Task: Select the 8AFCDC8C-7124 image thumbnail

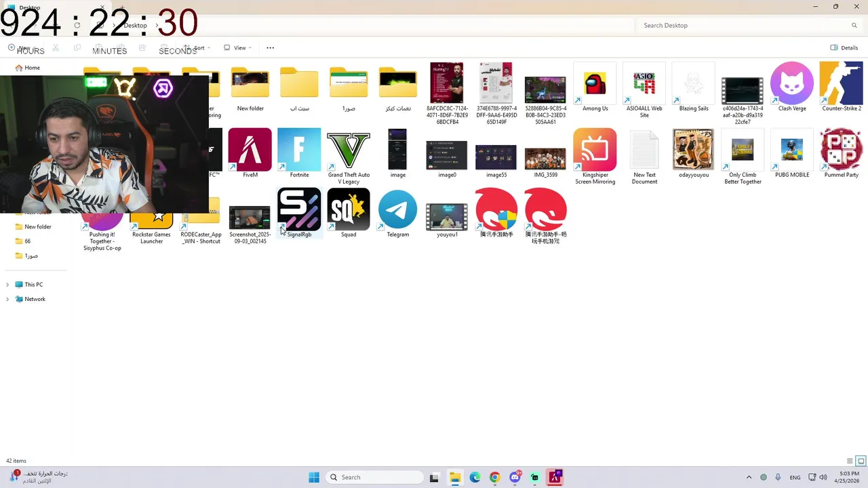Action: tap(447, 83)
